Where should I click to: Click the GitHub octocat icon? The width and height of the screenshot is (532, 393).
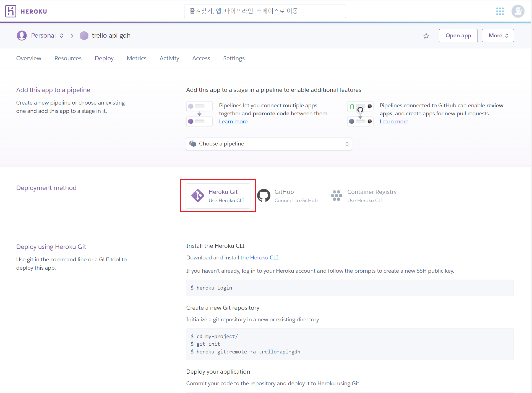coord(264,196)
